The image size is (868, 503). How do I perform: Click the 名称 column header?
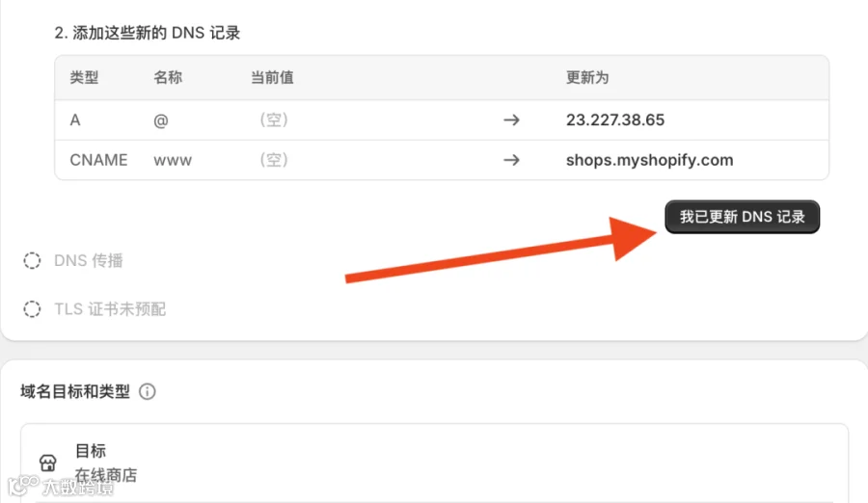168,77
